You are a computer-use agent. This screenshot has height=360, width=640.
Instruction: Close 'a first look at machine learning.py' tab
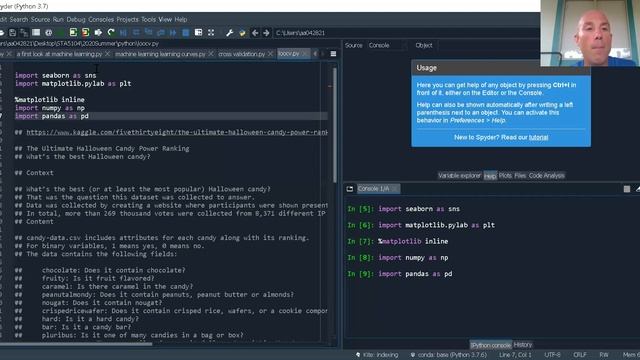pos(107,54)
